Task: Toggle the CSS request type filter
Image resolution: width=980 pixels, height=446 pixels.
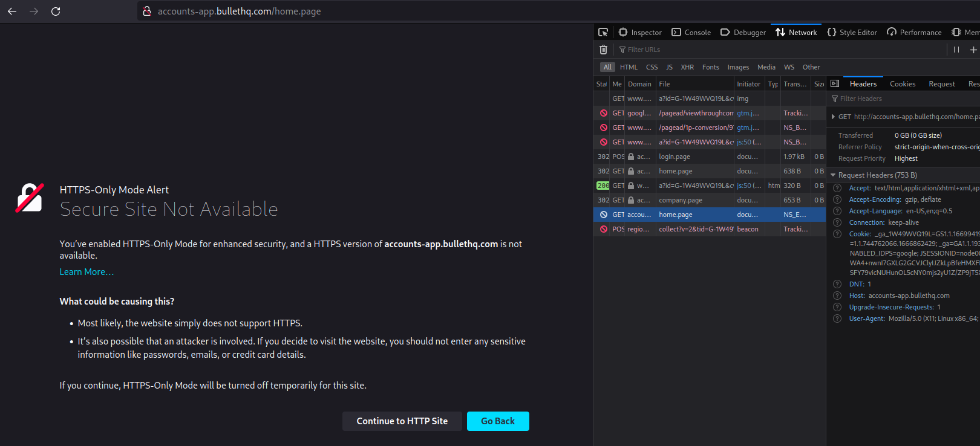Action: click(x=652, y=67)
